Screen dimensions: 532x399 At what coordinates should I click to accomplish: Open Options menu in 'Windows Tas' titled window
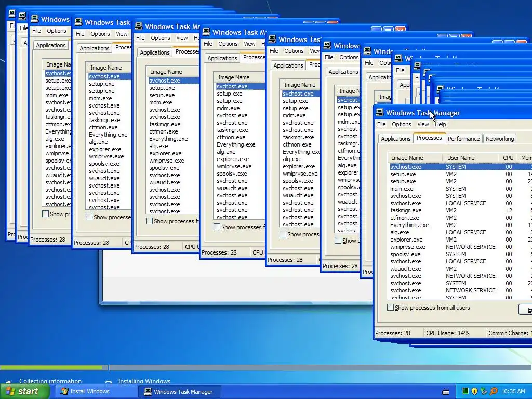294,51
